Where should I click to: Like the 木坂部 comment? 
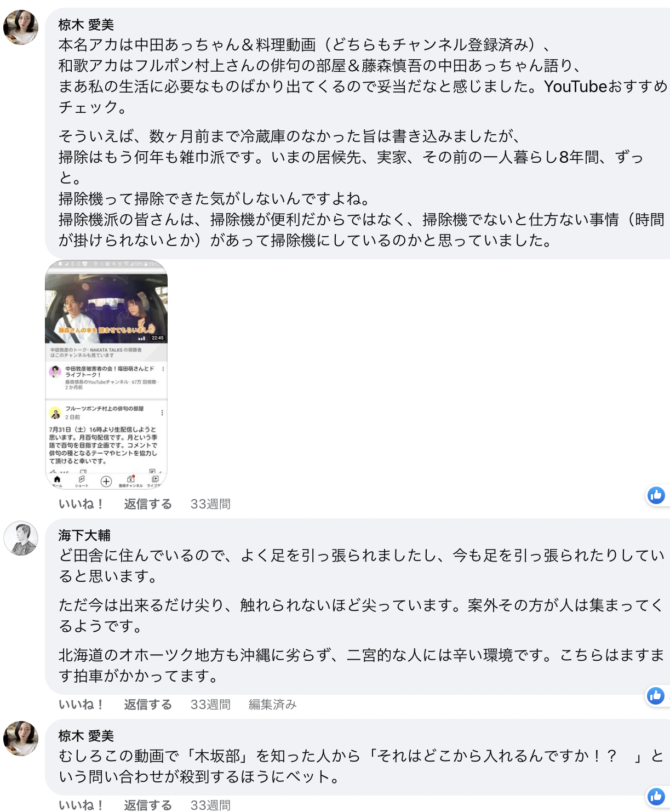[x=81, y=805]
